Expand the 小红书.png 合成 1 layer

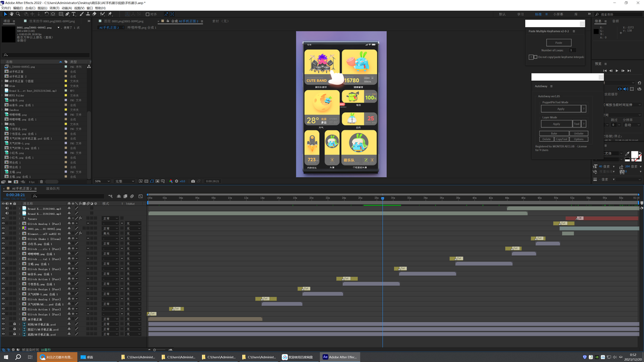(19, 244)
